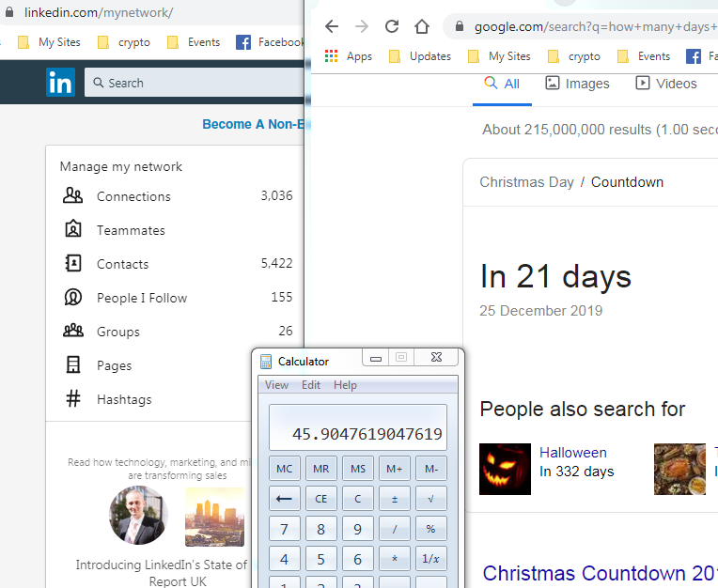Click the Calculator display value

(367, 434)
